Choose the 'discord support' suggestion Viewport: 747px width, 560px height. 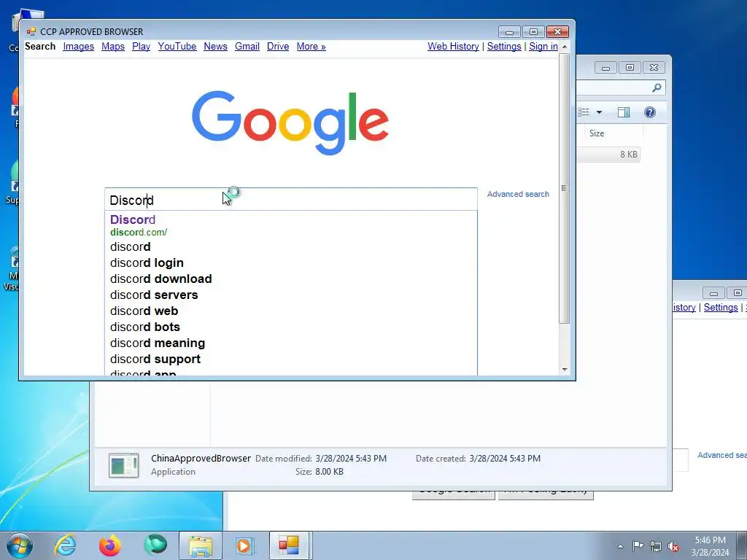290,359
